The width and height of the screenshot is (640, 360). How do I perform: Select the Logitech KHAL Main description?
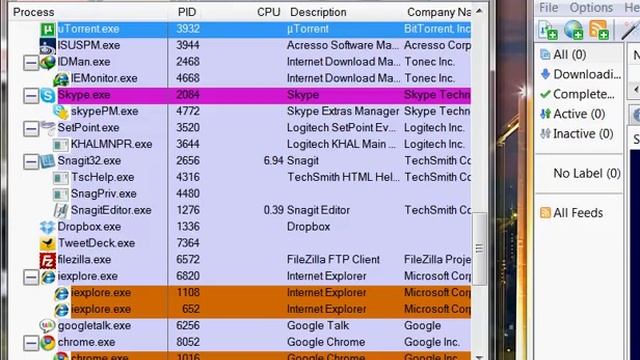pyautogui.click(x=341, y=144)
